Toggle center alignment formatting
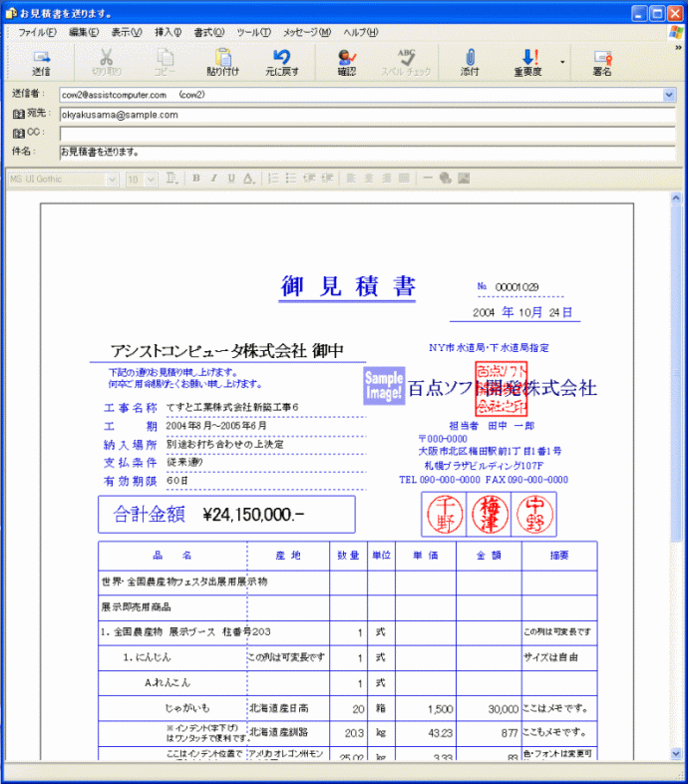This screenshot has width=688, height=784. (369, 179)
